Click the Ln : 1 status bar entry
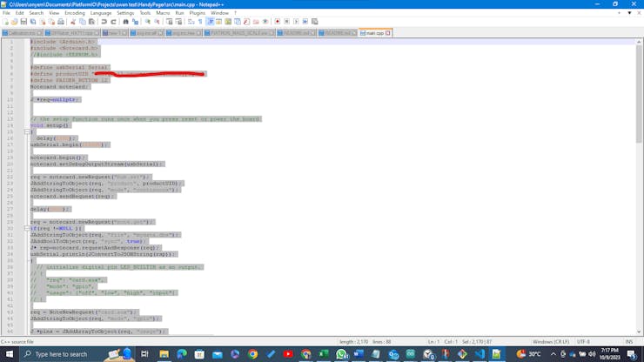 [x=433, y=341]
